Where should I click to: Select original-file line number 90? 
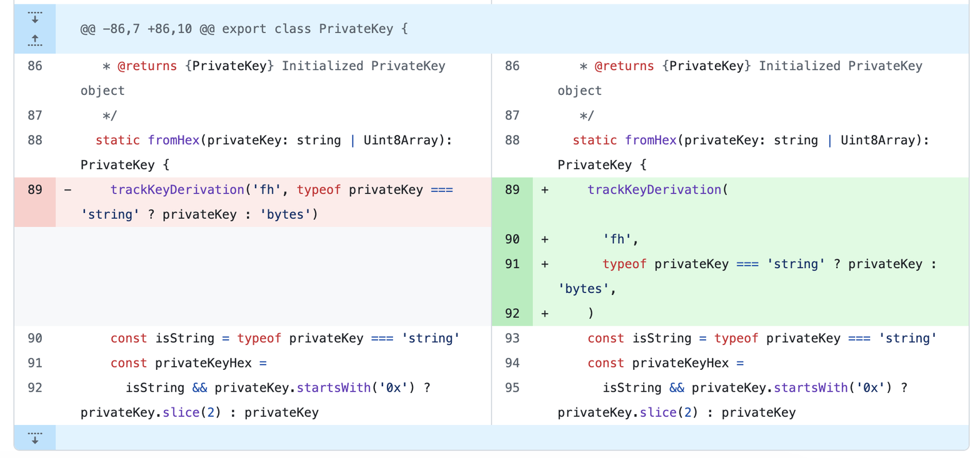pos(34,338)
